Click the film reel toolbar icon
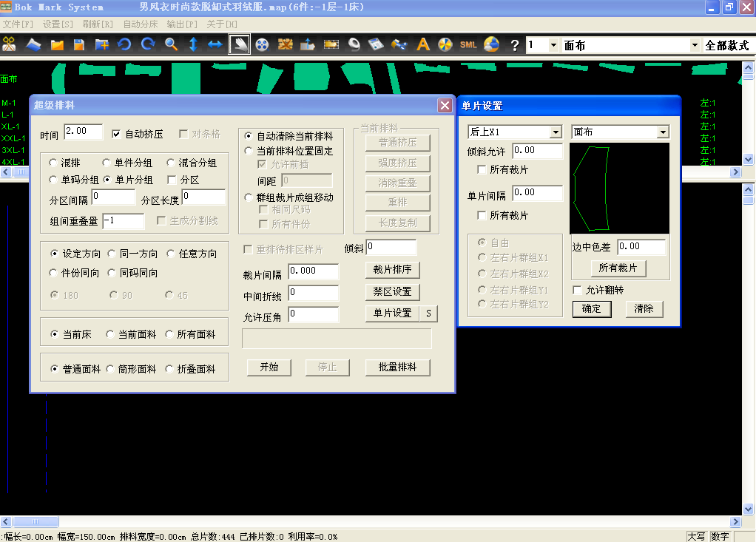 click(x=262, y=44)
